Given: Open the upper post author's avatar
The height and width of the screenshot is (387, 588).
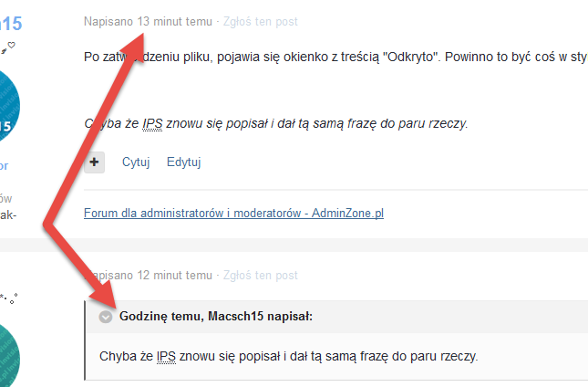Looking at the screenshot, I should (5, 107).
